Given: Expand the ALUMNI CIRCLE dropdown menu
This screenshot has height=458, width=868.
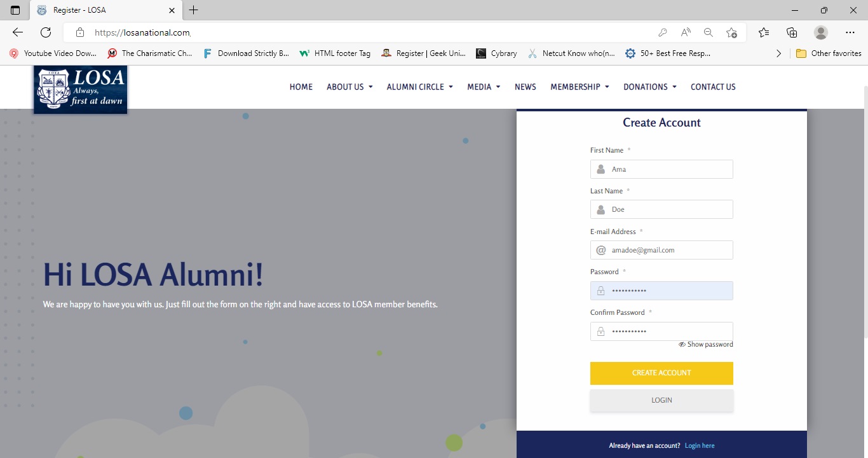Looking at the screenshot, I should (x=419, y=87).
